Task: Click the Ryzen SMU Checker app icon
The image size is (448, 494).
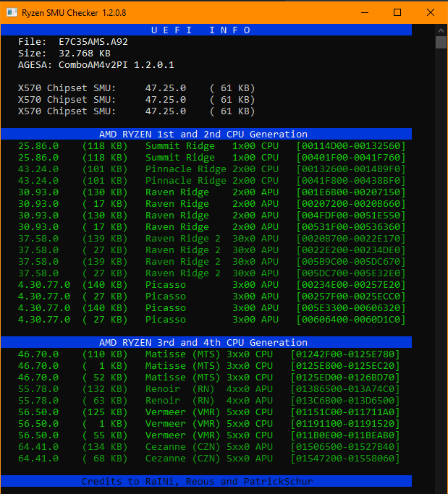Action: 12,12
